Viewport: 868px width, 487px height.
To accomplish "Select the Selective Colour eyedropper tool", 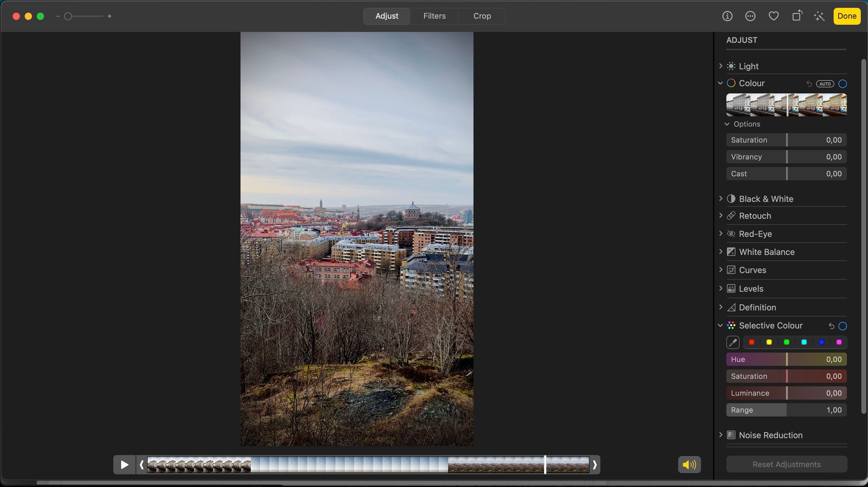I will coord(733,342).
